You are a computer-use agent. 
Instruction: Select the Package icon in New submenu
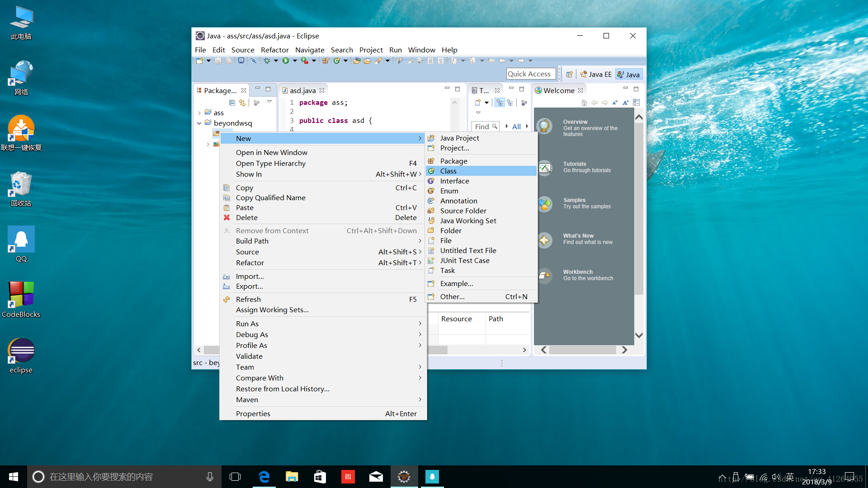[x=432, y=160]
